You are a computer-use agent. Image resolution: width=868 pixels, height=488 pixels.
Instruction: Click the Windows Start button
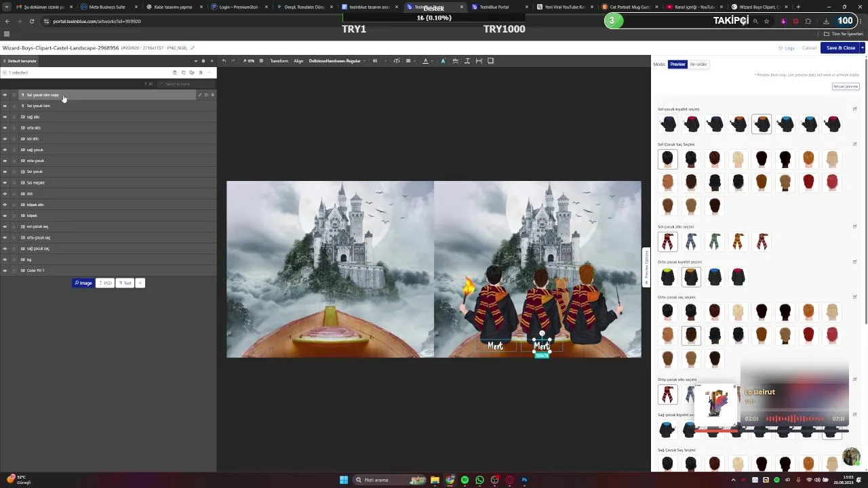tap(344, 480)
